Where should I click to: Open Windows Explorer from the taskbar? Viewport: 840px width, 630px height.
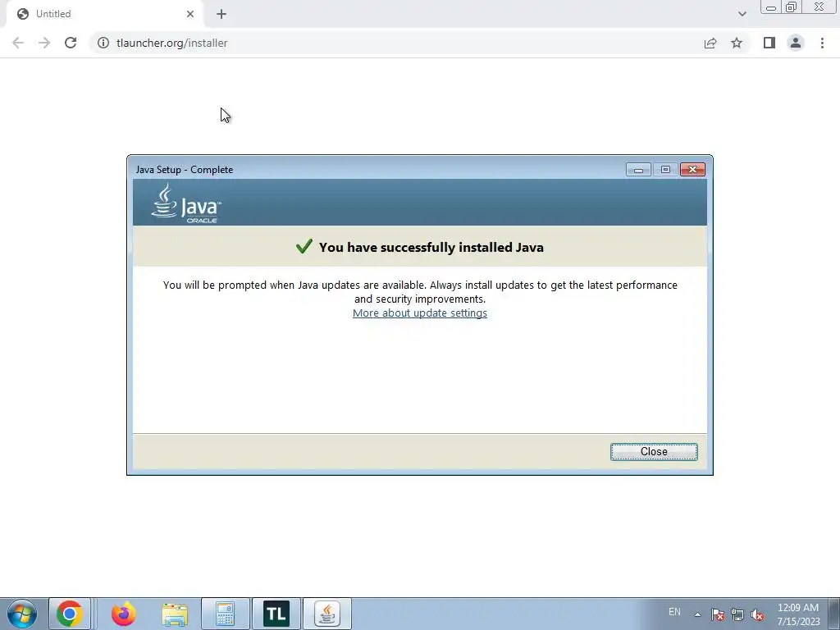click(175, 614)
